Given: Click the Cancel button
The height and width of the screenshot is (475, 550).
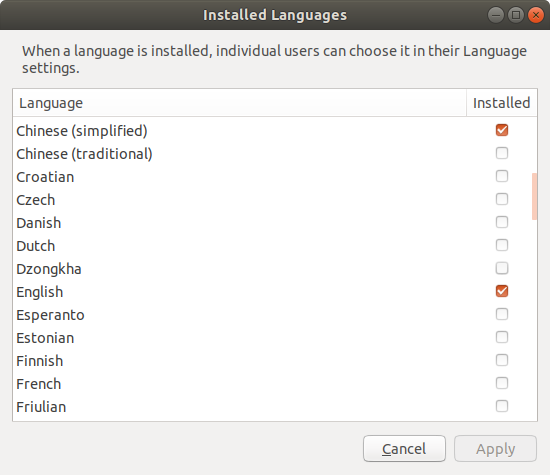Looking at the screenshot, I should pos(404,449).
